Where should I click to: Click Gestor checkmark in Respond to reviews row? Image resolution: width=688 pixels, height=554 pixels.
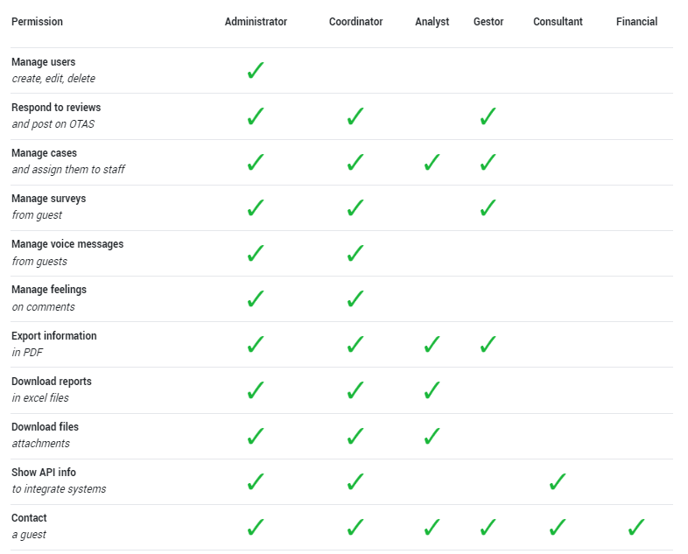tap(488, 116)
